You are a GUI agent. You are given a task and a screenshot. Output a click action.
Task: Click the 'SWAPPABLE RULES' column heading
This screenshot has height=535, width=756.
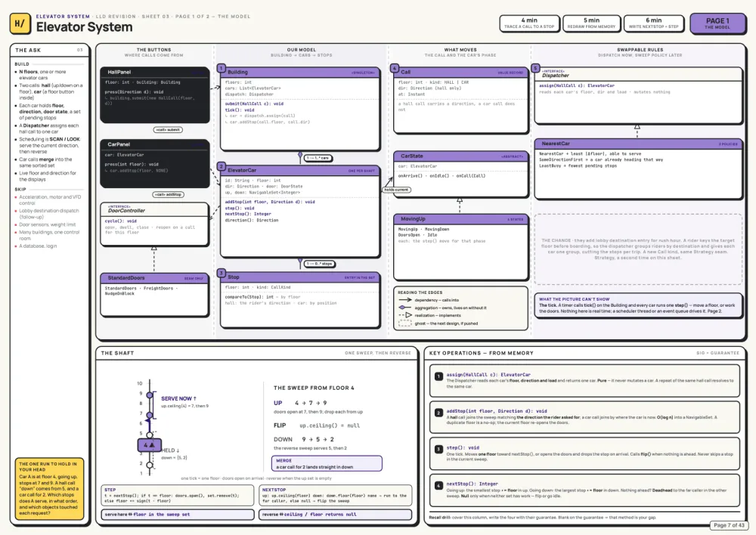pos(640,50)
